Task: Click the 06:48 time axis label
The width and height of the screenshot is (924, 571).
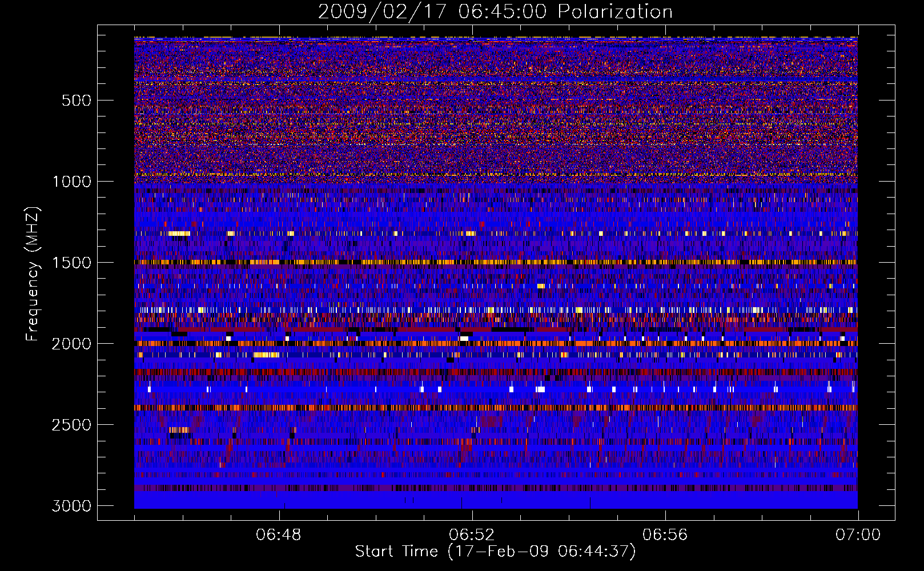Action: tap(279, 535)
